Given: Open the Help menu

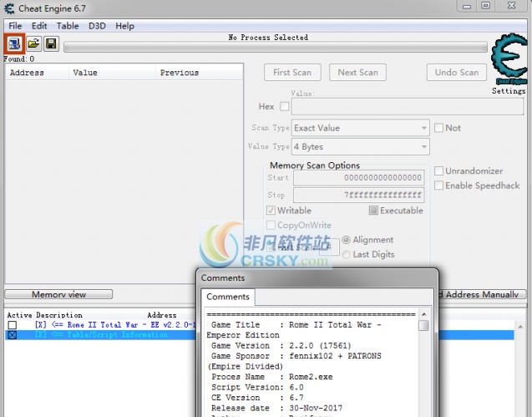Looking at the screenshot, I should click(124, 26).
